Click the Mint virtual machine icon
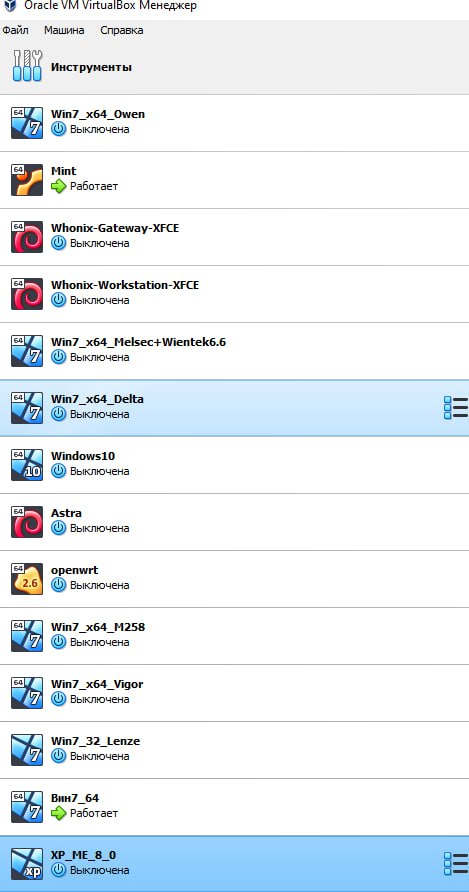The image size is (469, 892). 27,180
